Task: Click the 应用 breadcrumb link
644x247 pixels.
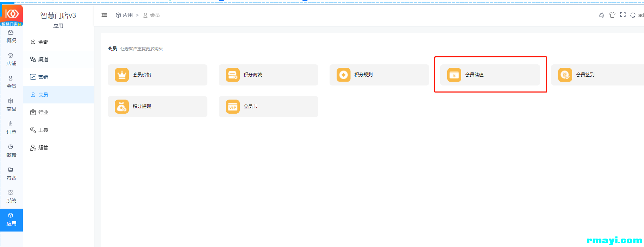Action: pyautogui.click(x=124, y=15)
